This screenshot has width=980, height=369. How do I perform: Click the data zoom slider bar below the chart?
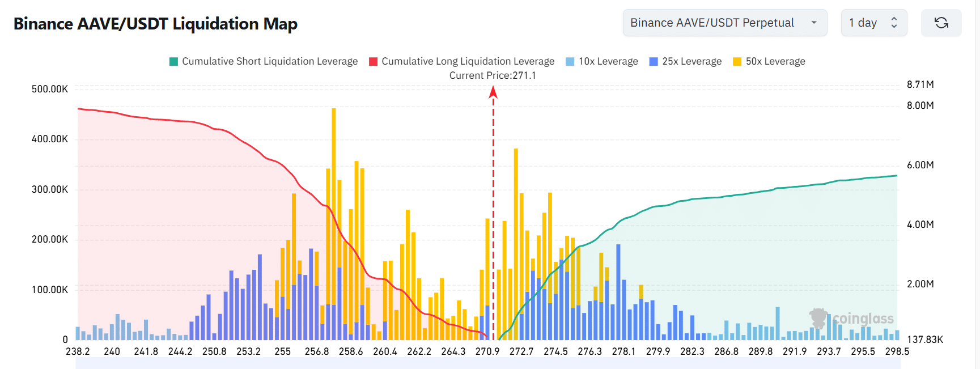[488, 363]
